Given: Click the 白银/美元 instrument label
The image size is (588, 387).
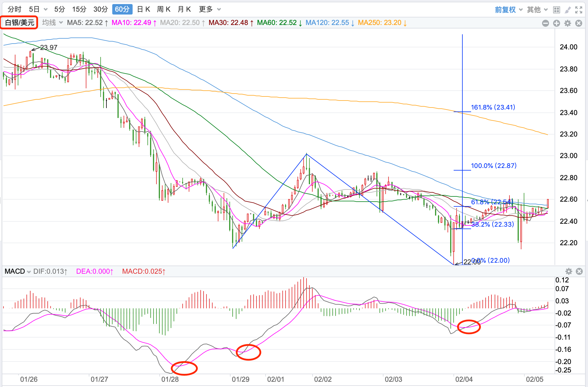Looking at the screenshot, I should click(19, 23).
